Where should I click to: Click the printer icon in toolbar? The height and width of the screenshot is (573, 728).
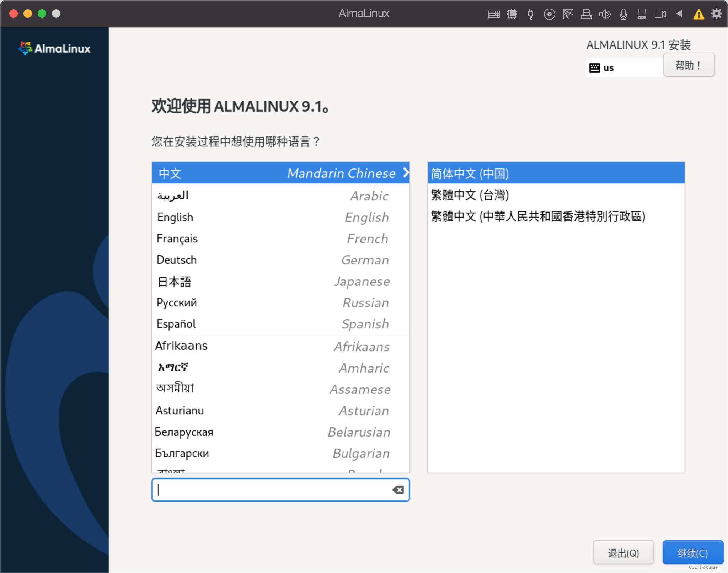pos(586,14)
